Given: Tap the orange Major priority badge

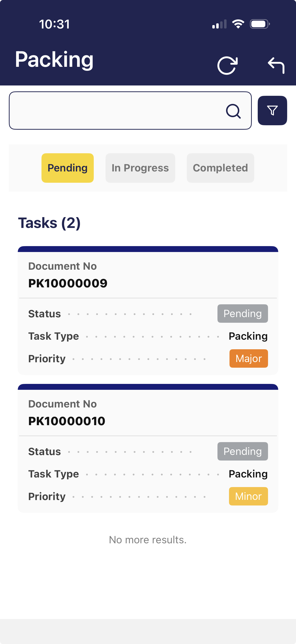Looking at the screenshot, I should (x=249, y=359).
